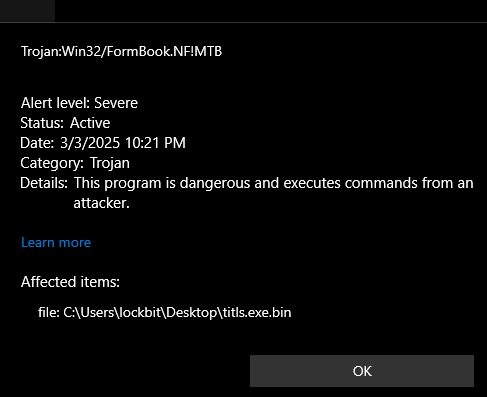The image size is (487, 397).
Task: Click the Status label
Action: [x=42, y=123]
